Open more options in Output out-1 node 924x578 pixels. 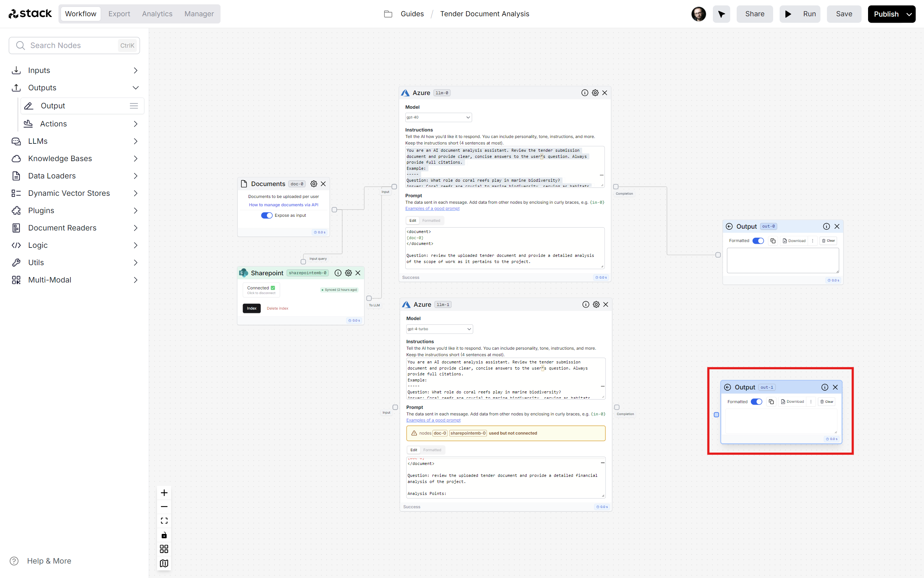coord(811,402)
